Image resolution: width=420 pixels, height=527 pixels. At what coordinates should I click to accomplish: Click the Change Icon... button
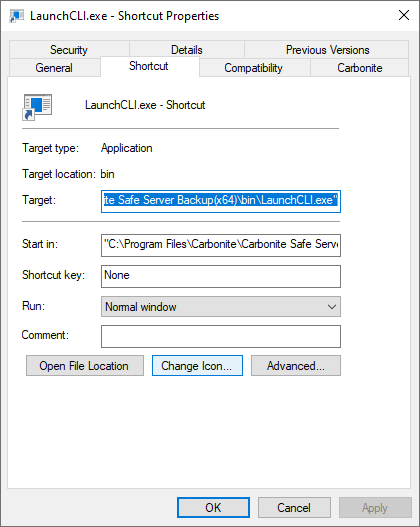pyautogui.click(x=197, y=365)
